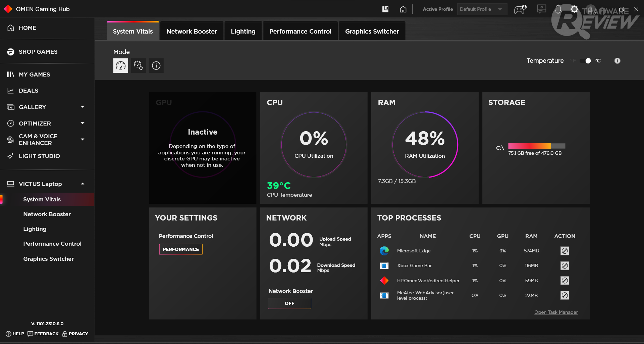Toggle the Network Booster OFF button
Viewport: 644px width, 344px height.
[x=289, y=303]
